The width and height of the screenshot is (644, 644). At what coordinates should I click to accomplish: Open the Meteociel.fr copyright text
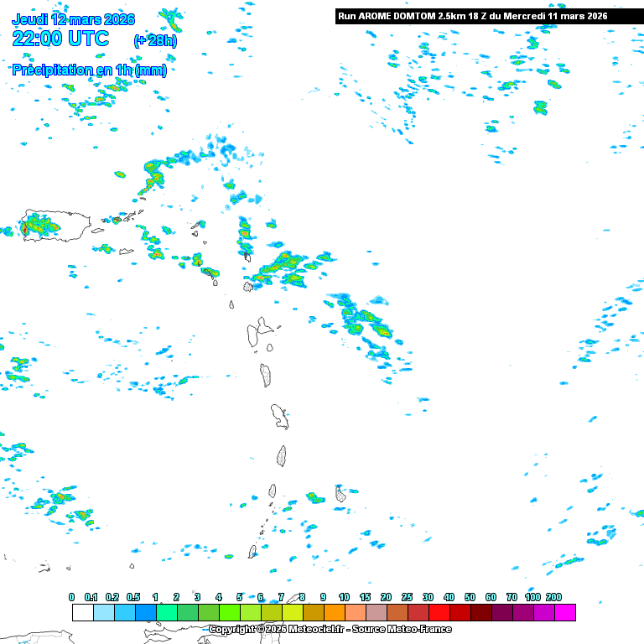tap(330, 630)
